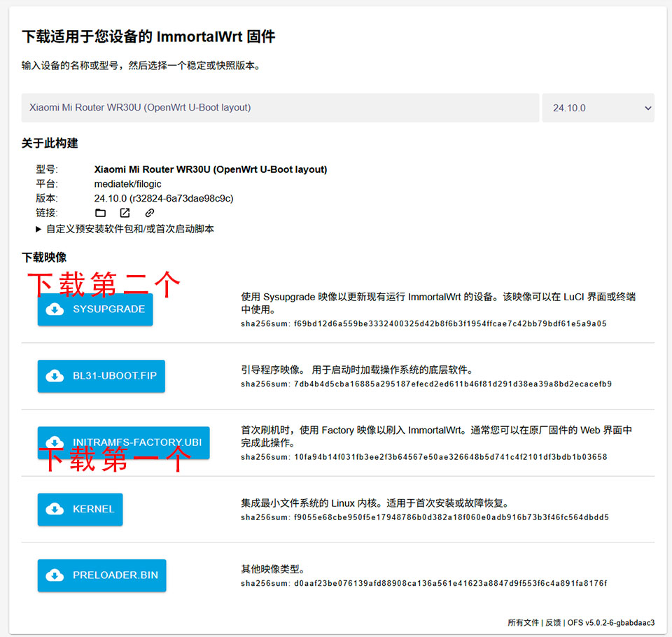This screenshot has height=637, width=672.
Task: Download the SYSUPGRADE firmware image
Action: [x=94, y=309]
